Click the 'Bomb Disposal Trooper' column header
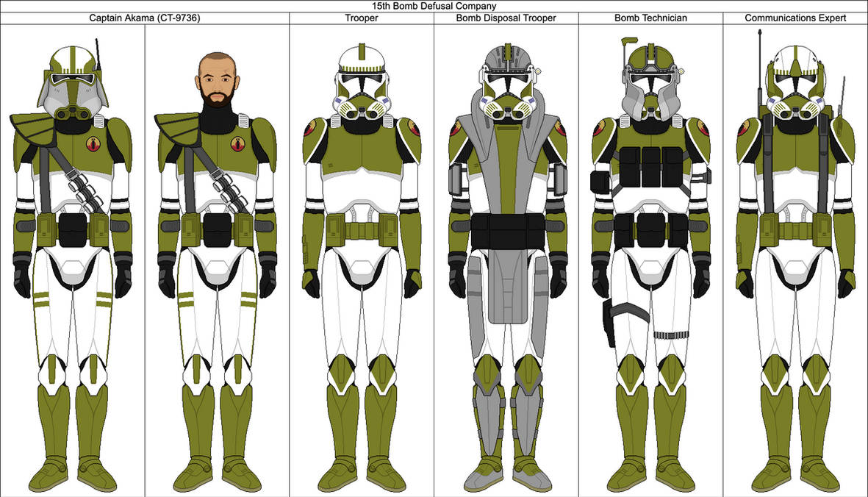This screenshot has height=497, width=868. 506,18
